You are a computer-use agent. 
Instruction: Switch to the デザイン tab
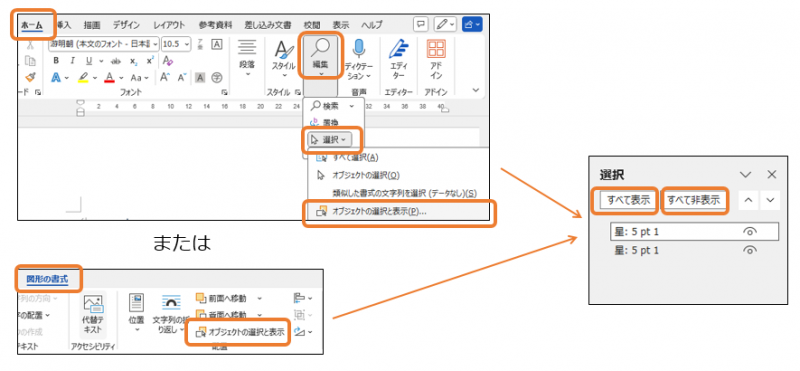coord(127,24)
